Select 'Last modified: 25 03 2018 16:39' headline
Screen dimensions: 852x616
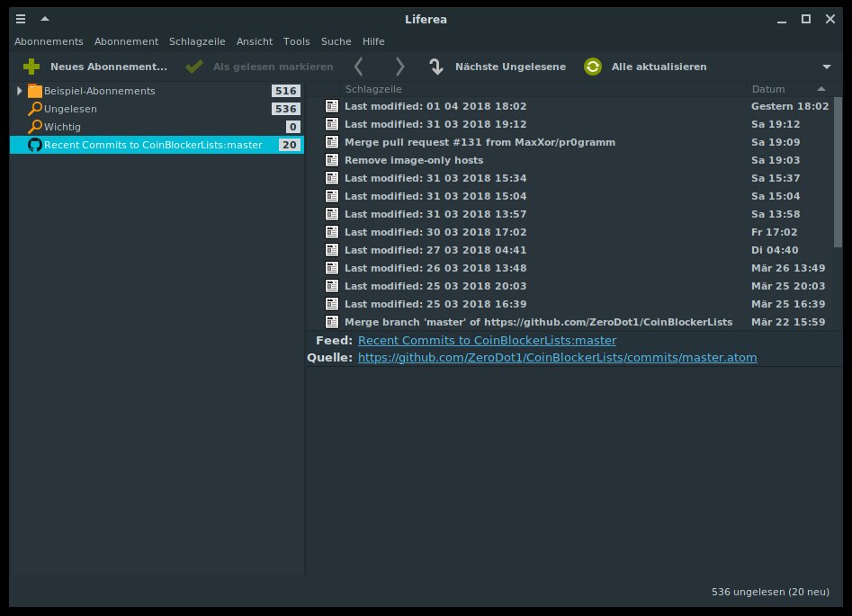435,304
